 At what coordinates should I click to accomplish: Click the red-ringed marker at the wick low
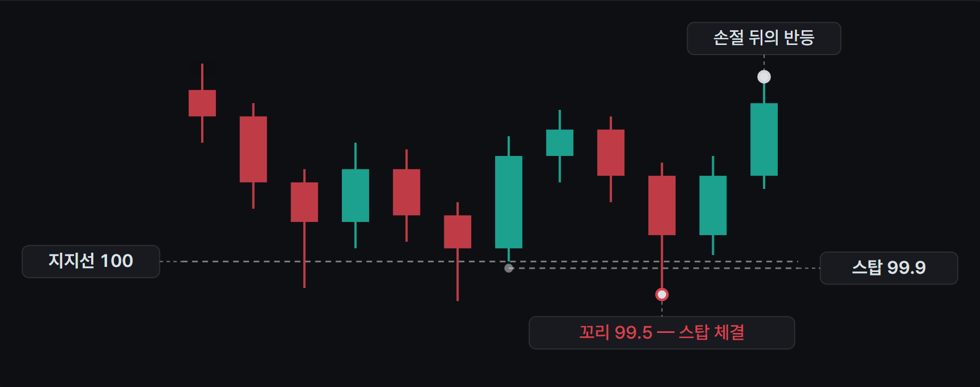tap(661, 294)
